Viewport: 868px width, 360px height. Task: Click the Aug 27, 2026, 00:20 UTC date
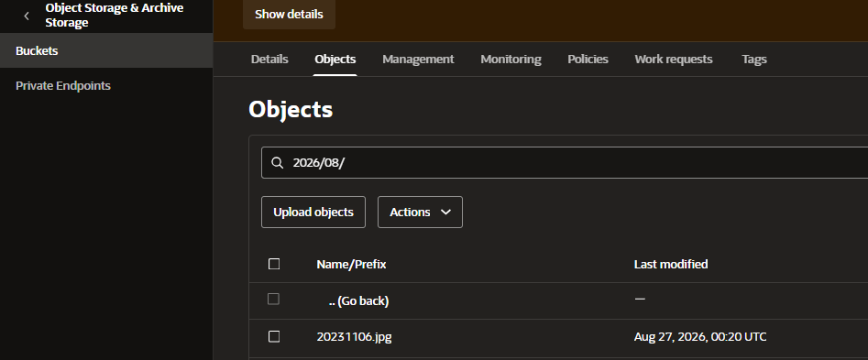(x=700, y=337)
